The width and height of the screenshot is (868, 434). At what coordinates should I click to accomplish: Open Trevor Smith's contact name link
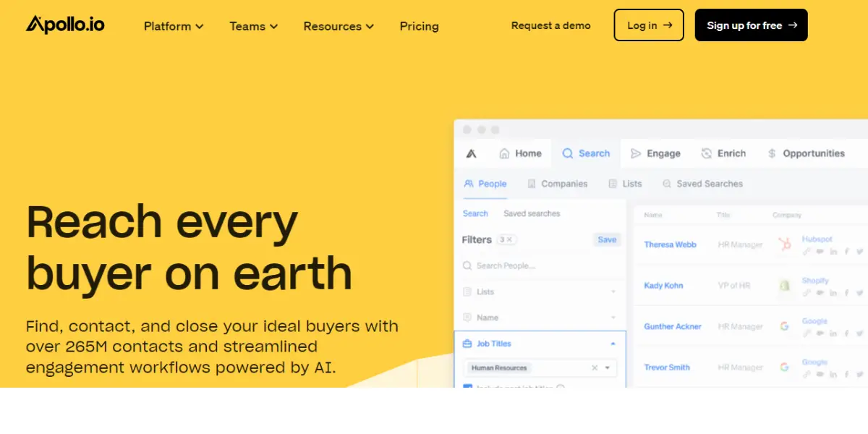(667, 367)
